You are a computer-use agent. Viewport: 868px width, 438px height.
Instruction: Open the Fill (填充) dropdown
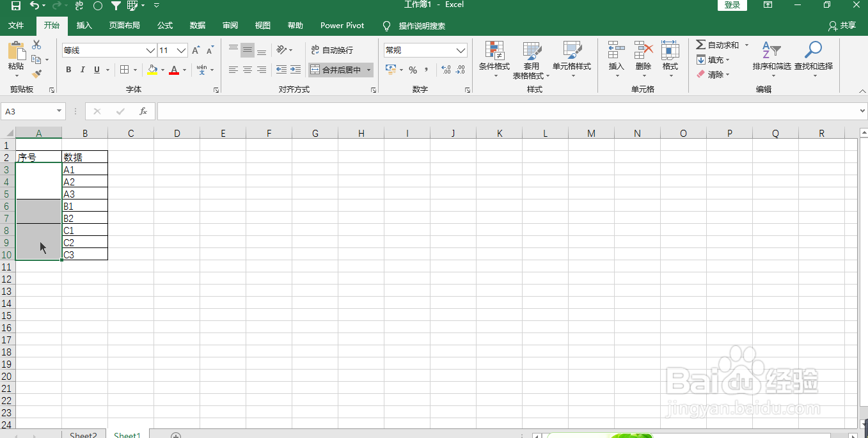(x=713, y=59)
